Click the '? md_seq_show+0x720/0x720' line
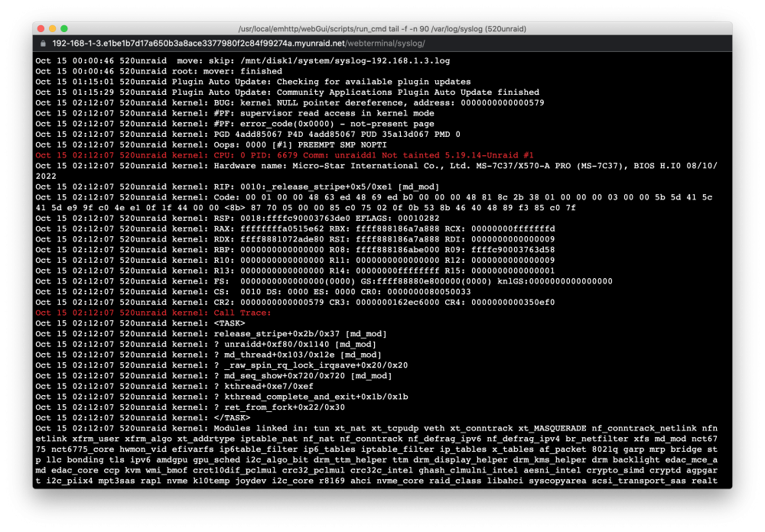The height and width of the screenshot is (532, 765). [213, 375]
